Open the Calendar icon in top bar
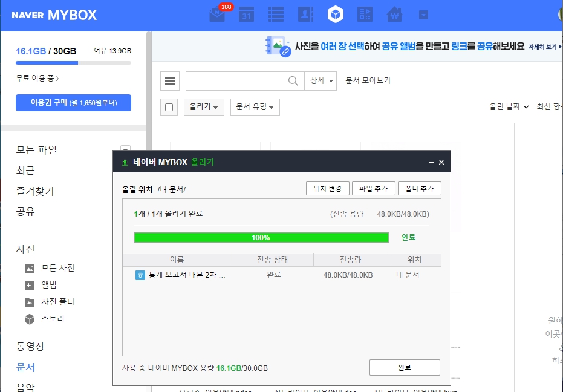 click(246, 14)
